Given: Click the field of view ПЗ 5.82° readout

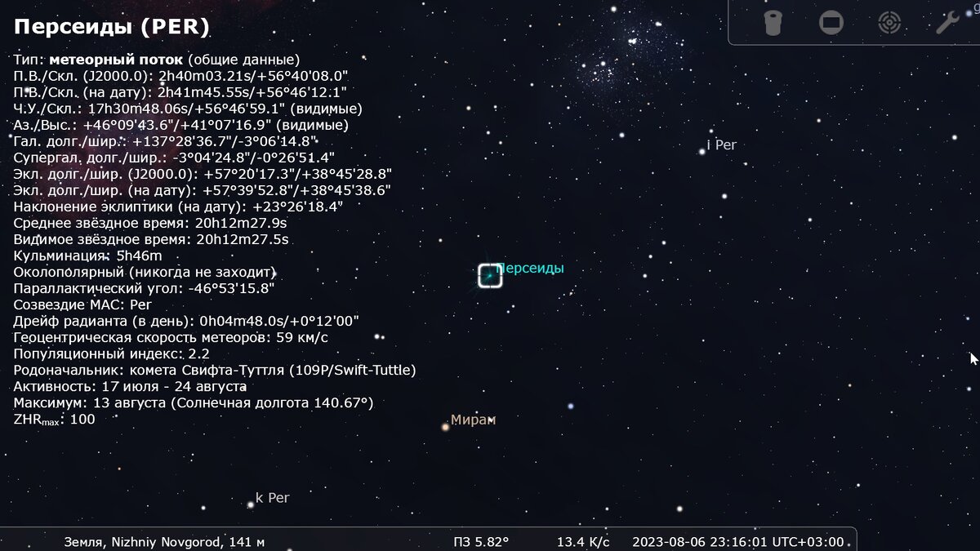Looking at the screenshot, I should coord(481,541).
